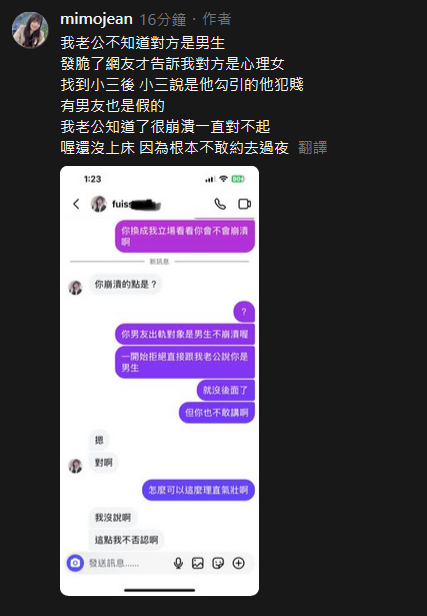Select the 怎麼可以這麼理直氣壯啊 message
The image size is (427, 616).
198,490
